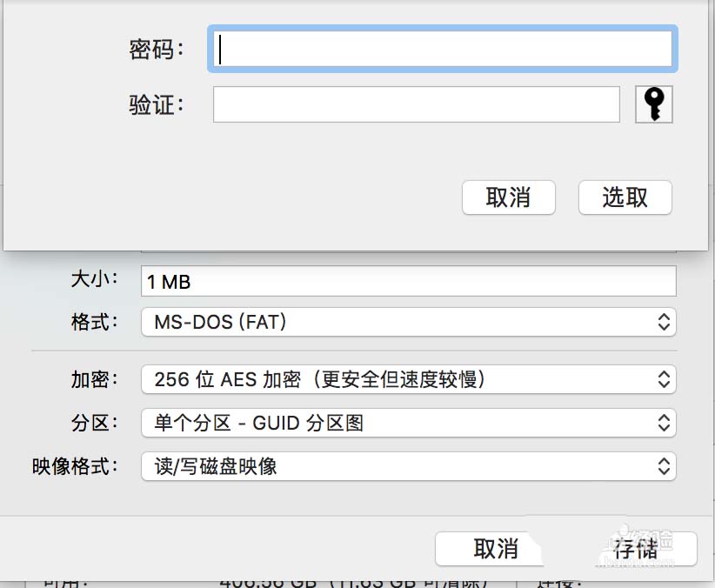Screen dimensions: 715x588
Task: Click the 加密: label text
Action: [x=94, y=379]
